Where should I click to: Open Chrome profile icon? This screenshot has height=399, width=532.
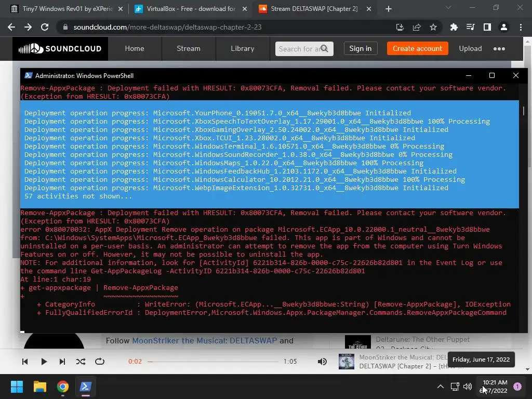[504, 27]
